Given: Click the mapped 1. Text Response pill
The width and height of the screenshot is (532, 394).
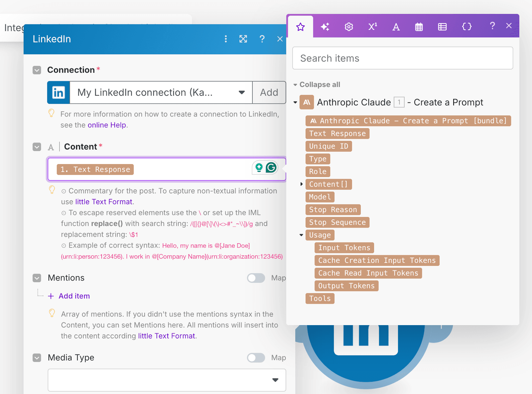Looking at the screenshot, I should point(95,169).
